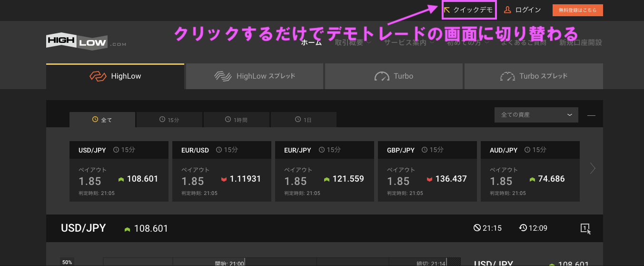Click the large USD/JPY heading

(x=83, y=228)
